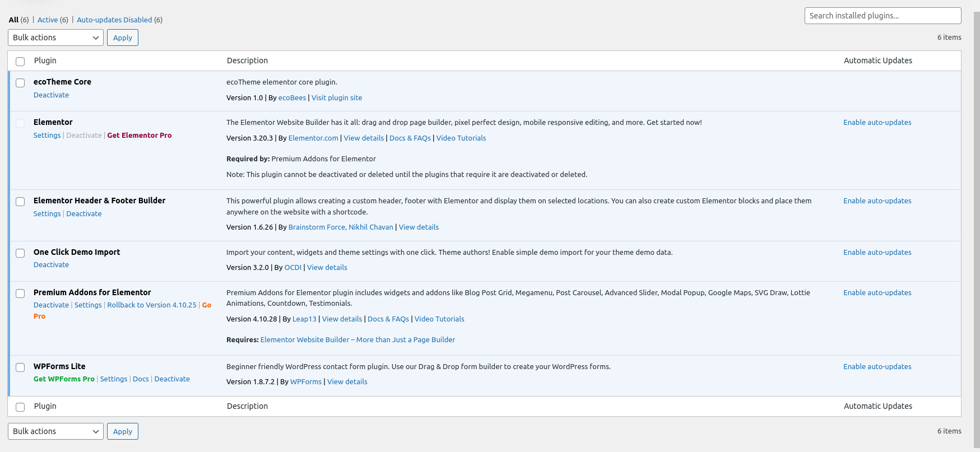Screen dimensions: 980x452
Task: Open the bottom Bulk actions dropdown
Action: coord(55,431)
